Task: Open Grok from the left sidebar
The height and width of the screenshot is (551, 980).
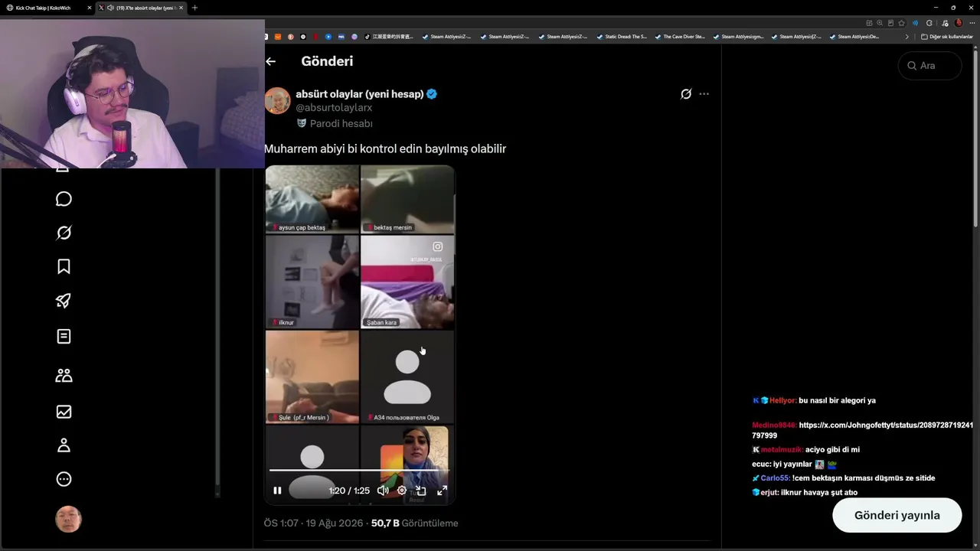Action: [64, 233]
